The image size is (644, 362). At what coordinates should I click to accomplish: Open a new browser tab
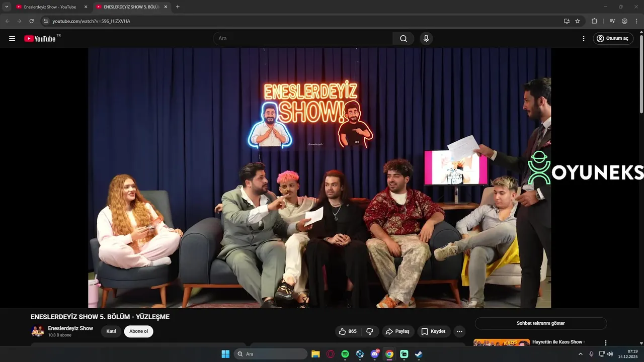point(178,7)
